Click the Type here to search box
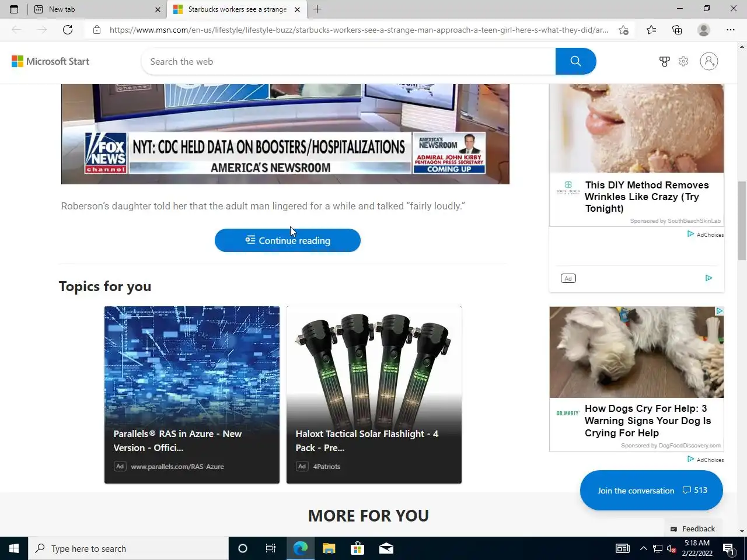The image size is (747, 560). click(128, 548)
